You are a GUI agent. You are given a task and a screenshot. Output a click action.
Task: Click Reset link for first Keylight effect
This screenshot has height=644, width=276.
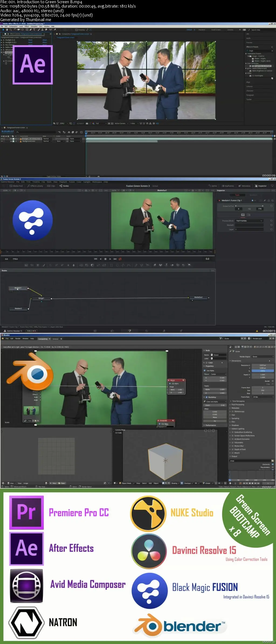tap(30, 40)
